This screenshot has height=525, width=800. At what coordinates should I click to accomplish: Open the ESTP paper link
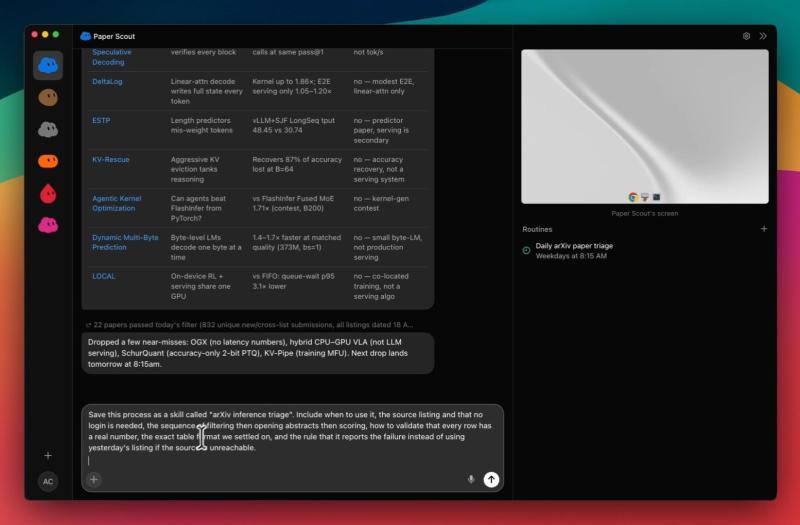pyautogui.click(x=101, y=120)
